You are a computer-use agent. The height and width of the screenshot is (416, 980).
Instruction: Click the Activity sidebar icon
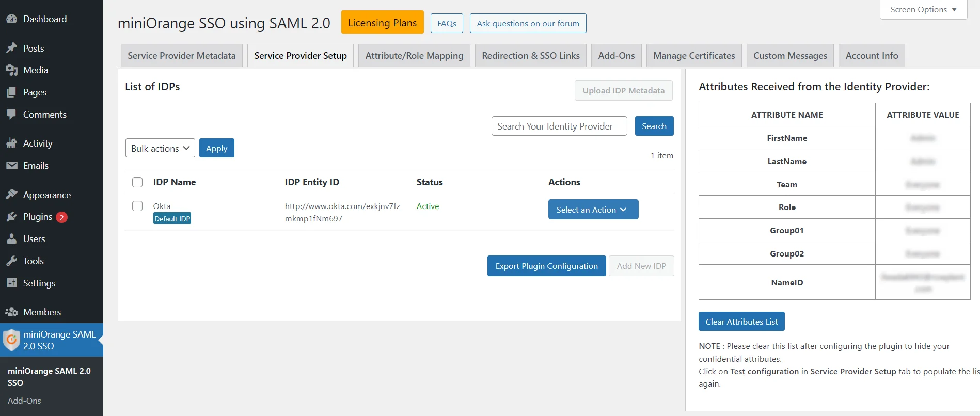click(12, 143)
